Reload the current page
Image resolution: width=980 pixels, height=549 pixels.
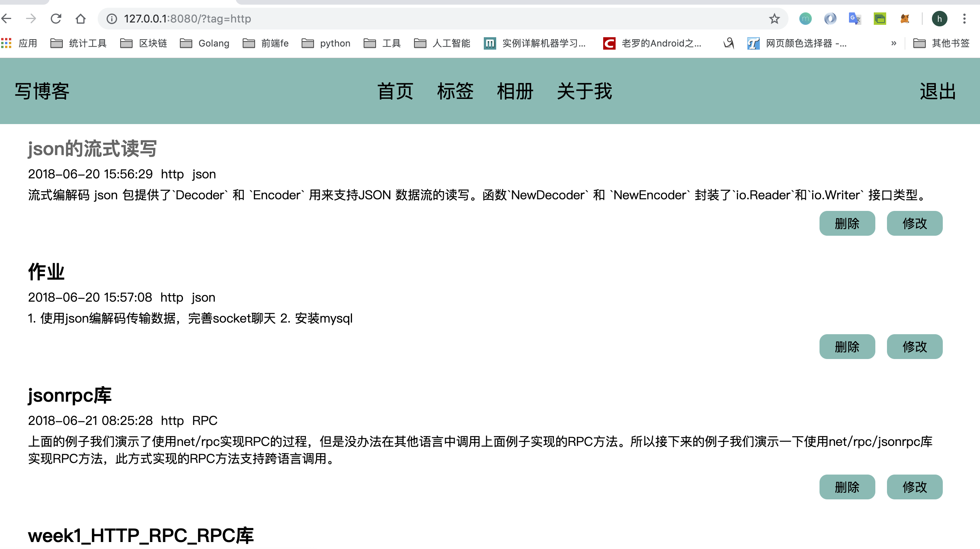click(56, 18)
